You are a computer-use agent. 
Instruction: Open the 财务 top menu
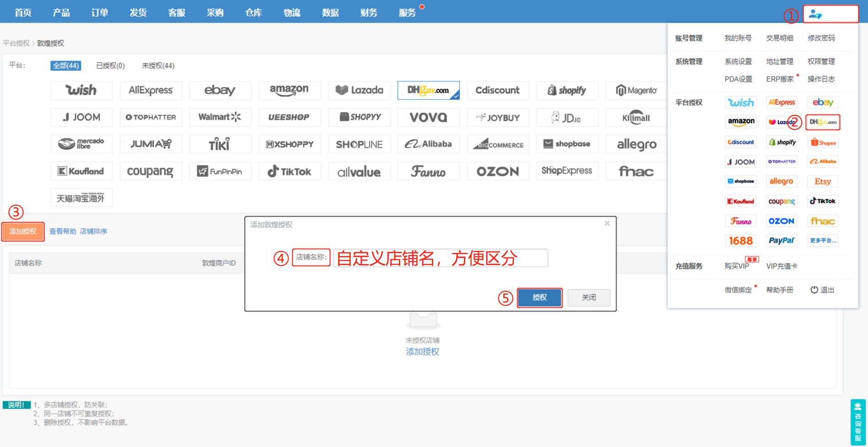(x=369, y=12)
